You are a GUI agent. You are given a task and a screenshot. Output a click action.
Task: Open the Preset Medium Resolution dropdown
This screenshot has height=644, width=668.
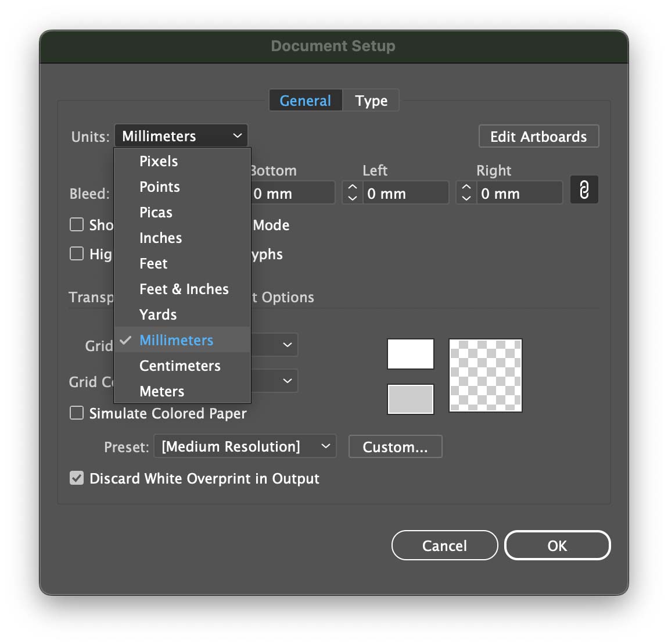click(x=245, y=446)
